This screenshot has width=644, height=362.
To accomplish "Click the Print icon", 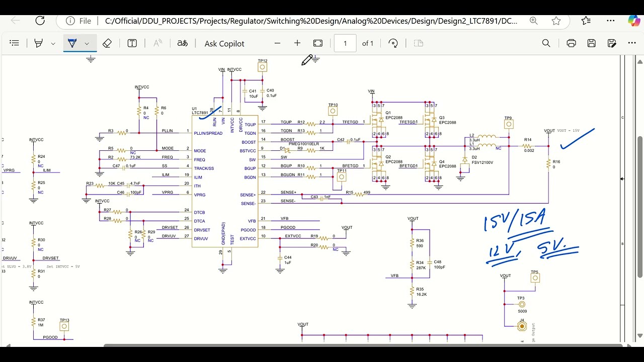I will (571, 43).
